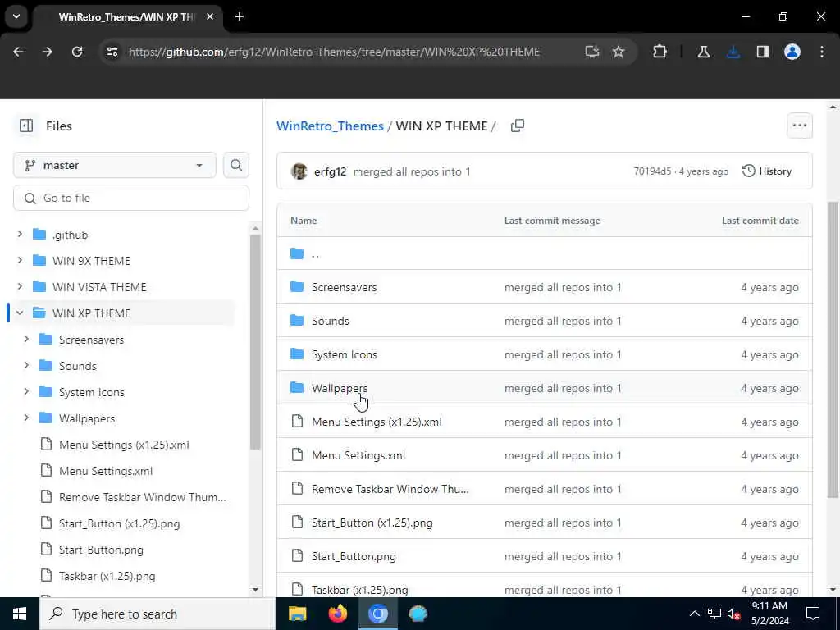This screenshot has width=840, height=630.
Task: Select Remove Taskbar Window Thum... in tree
Action: click(142, 497)
